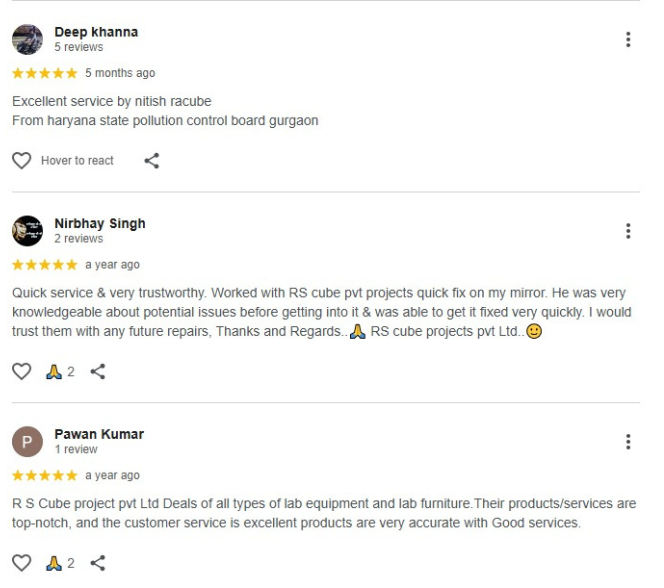Click Pawan Kumar's five-star rating

click(x=44, y=475)
